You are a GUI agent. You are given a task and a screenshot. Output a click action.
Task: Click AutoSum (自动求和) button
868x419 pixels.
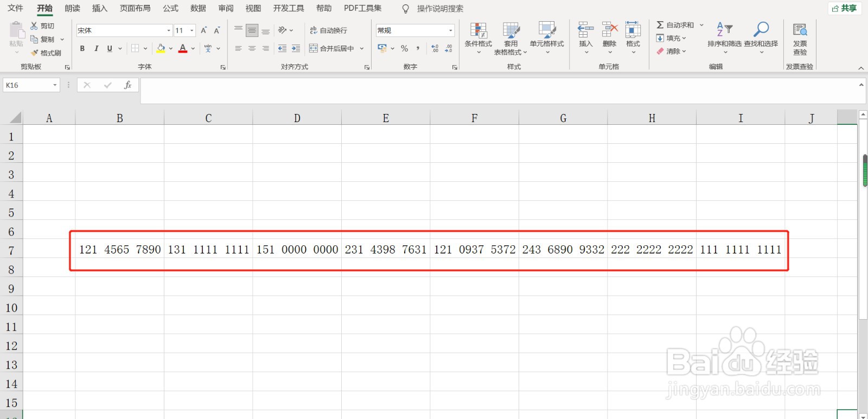(x=675, y=25)
